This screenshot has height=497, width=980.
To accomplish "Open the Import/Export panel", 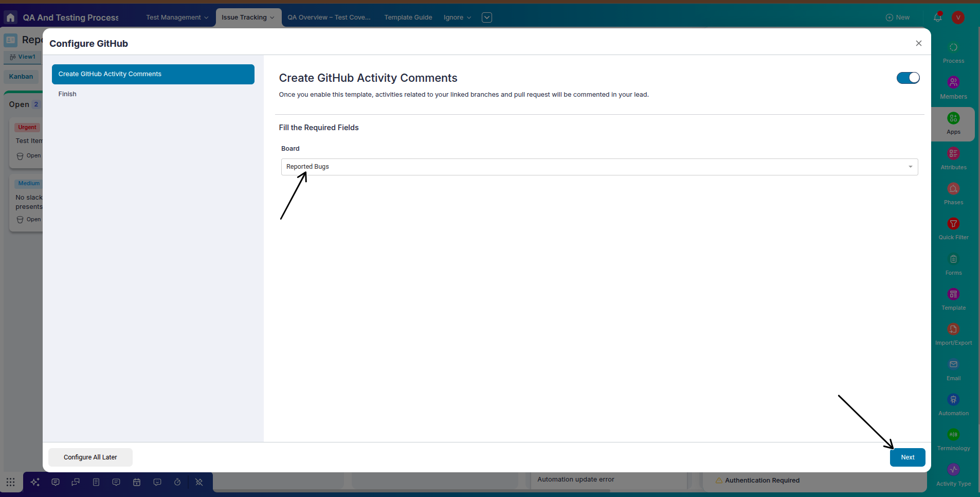I will click(953, 334).
